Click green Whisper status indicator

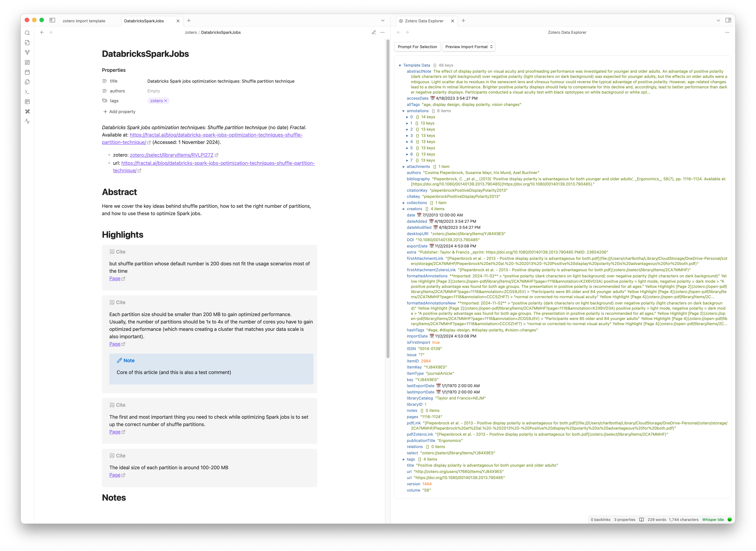(729, 520)
